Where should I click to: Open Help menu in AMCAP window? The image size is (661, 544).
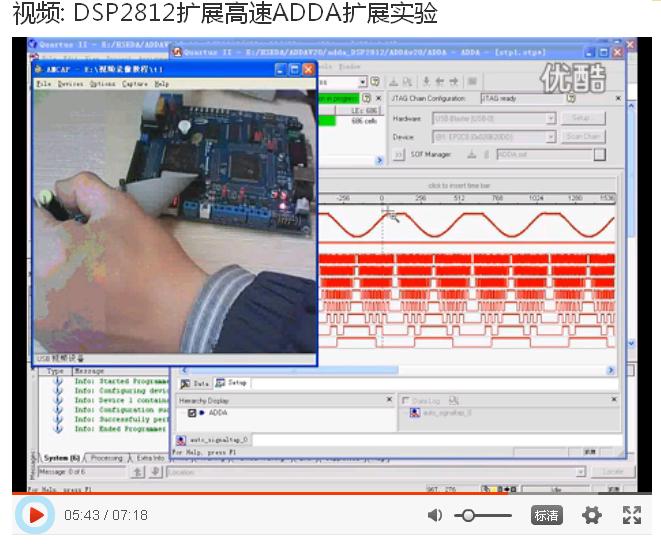[161, 84]
